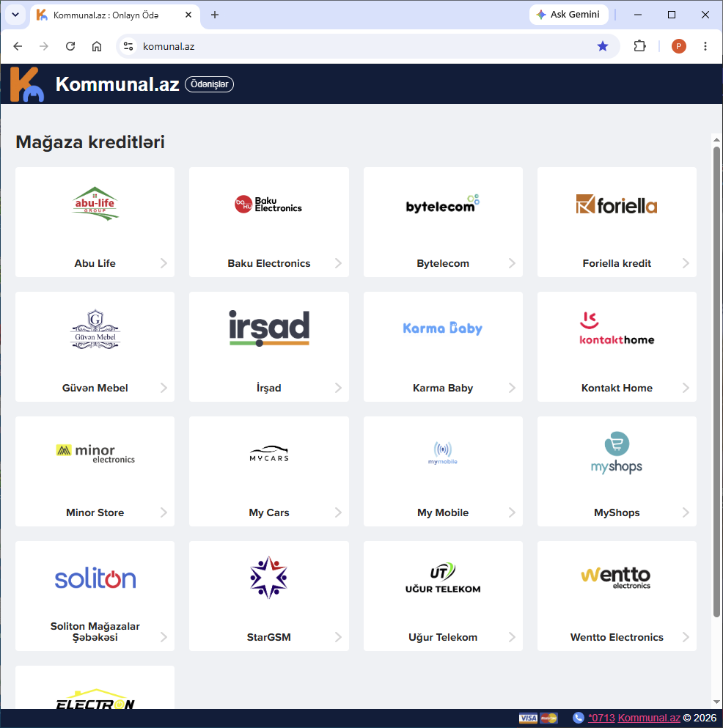The height and width of the screenshot is (728, 723).
Task: Open a new browser tab
Action: [x=215, y=15]
